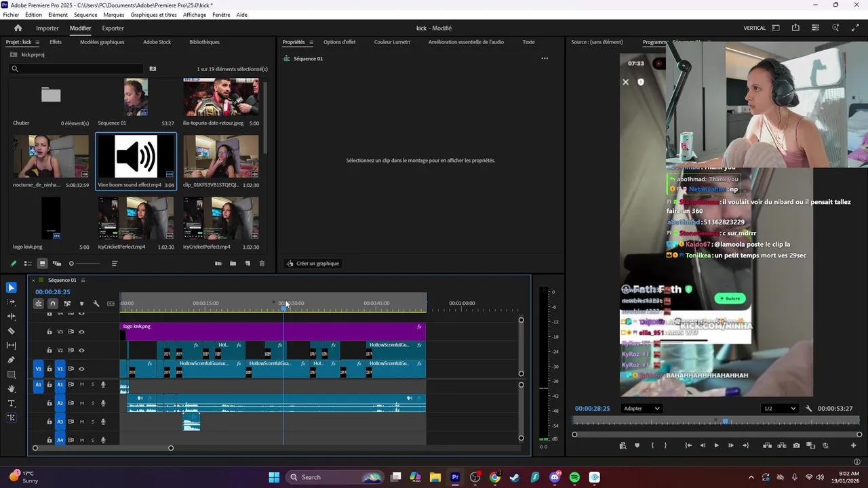Screen dimensions: 868x488
Task: Toggle comparison view in Program monitor
Action: coord(810,445)
